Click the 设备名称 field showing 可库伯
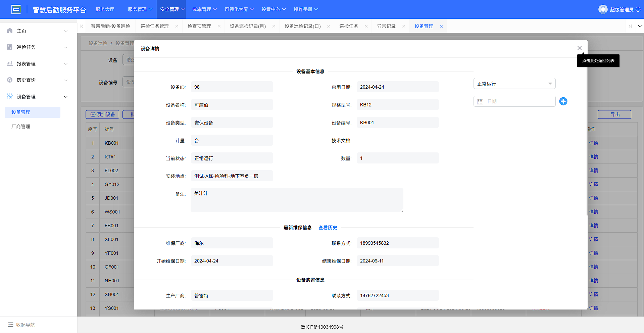This screenshot has width=644, height=333. coord(232,105)
